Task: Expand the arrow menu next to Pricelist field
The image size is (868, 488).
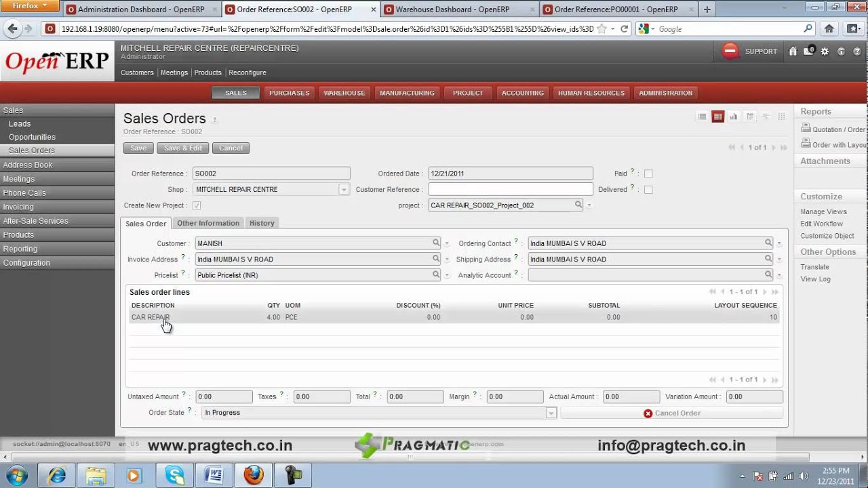Action: tap(447, 276)
